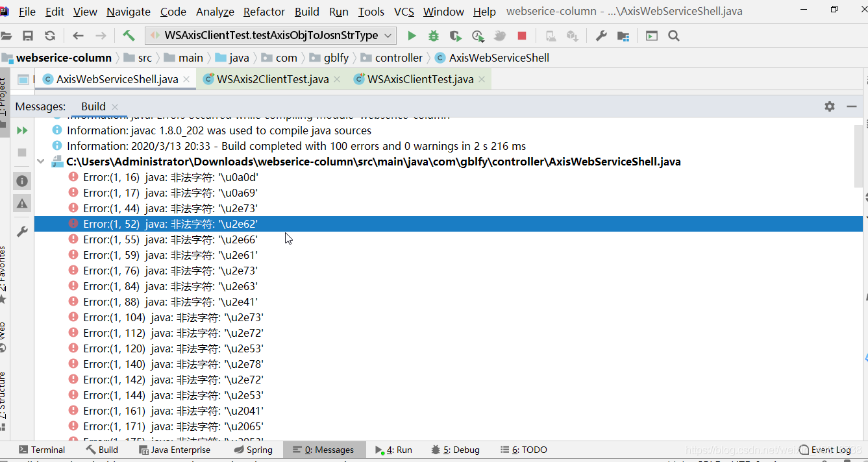
Task: Click the Save All toolbar icon
Action: coord(28,36)
